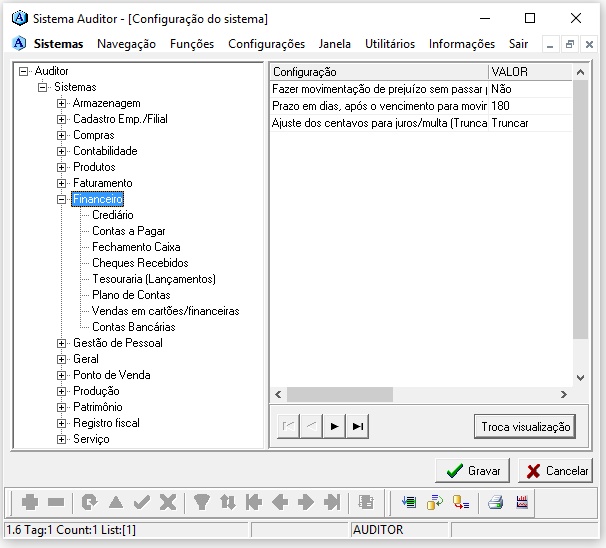Expand the Produtos tree node
The height and width of the screenshot is (548, 606).
click(61, 167)
